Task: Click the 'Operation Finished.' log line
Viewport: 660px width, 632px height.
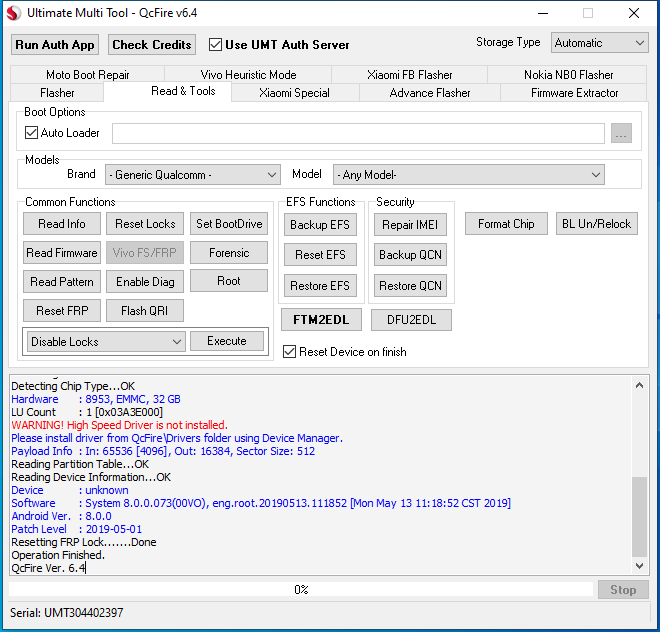Action: [58, 555]
